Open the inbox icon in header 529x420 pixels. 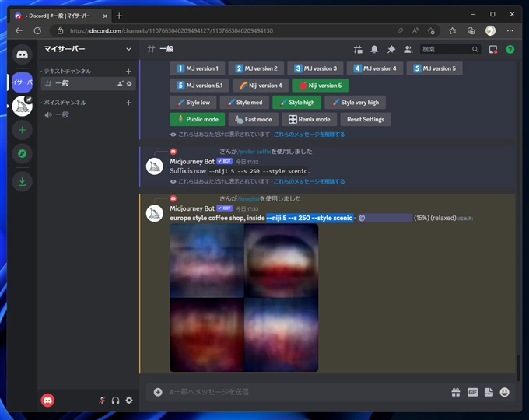pos(493,50)
